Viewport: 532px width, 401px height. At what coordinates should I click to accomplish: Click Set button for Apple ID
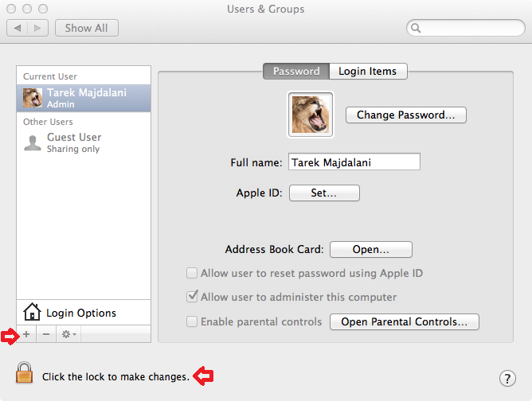point(324,193)
